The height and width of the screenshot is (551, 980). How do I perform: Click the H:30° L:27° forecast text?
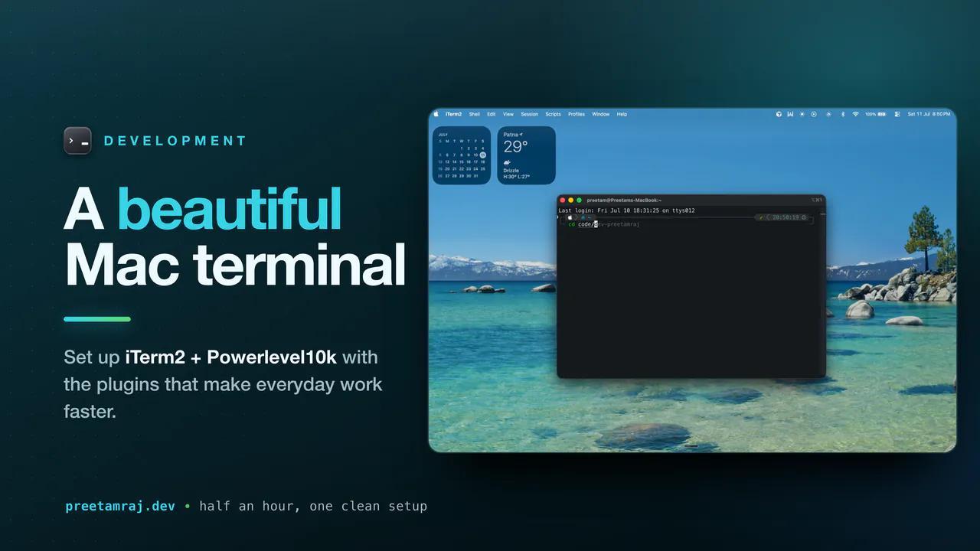pyautogui.click(x=517, y=177)
